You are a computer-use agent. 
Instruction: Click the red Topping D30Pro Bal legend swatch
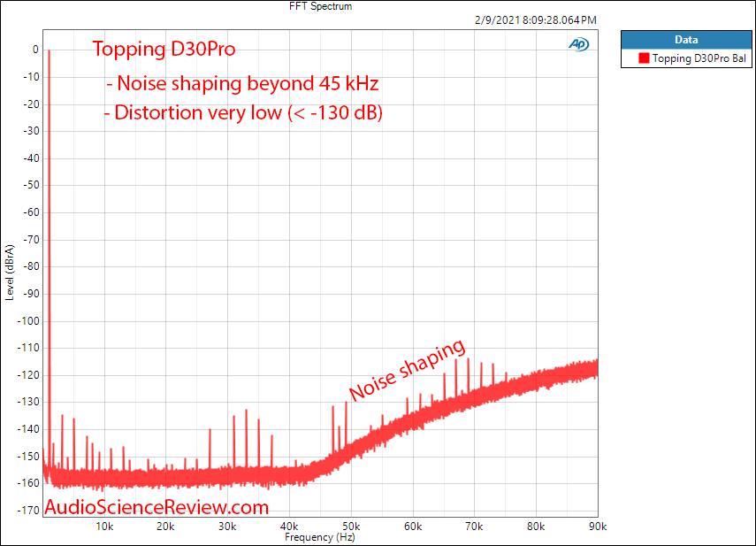coord(644,58)
